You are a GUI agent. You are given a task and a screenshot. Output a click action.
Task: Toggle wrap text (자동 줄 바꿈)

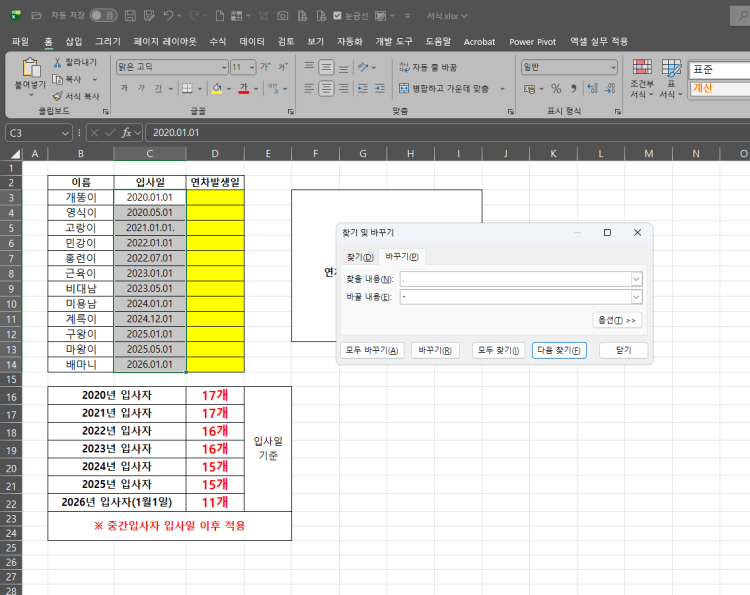coord(427,67)
